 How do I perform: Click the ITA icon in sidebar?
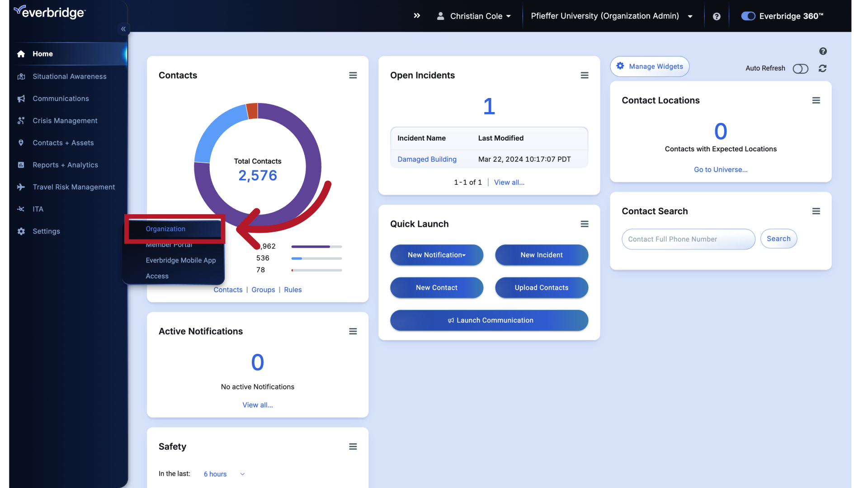click(x=21, y=209)
